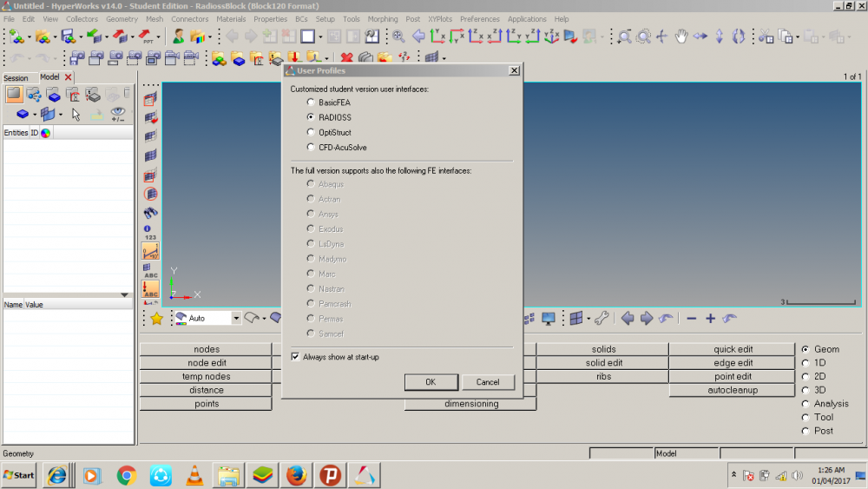Click the renumber 1-2 icon

(404, 57)
